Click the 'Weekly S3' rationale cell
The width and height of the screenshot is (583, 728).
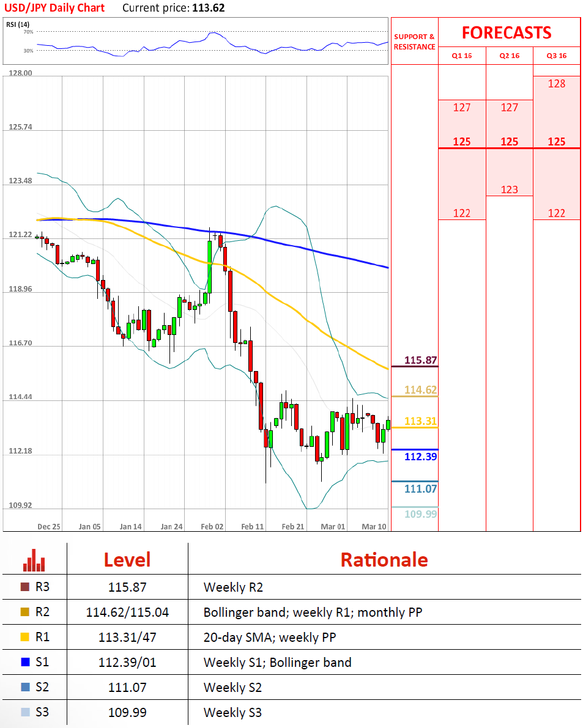coord(232,713)
